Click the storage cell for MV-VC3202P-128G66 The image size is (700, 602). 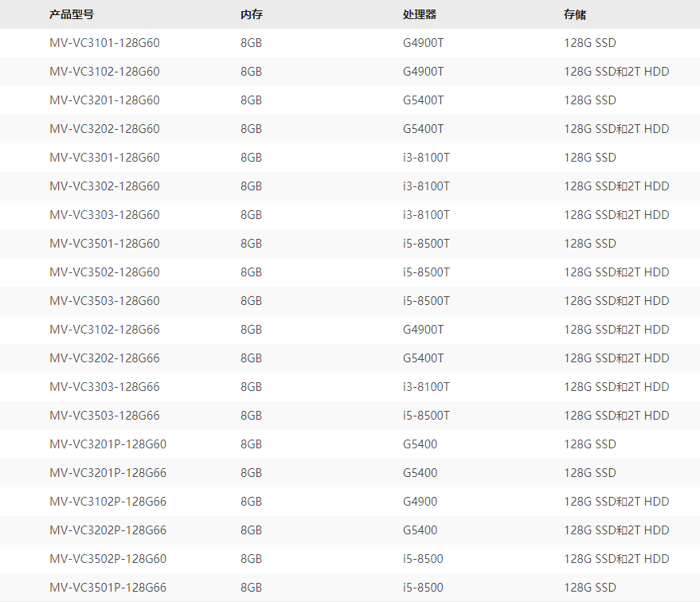click(x=616, y=530)
